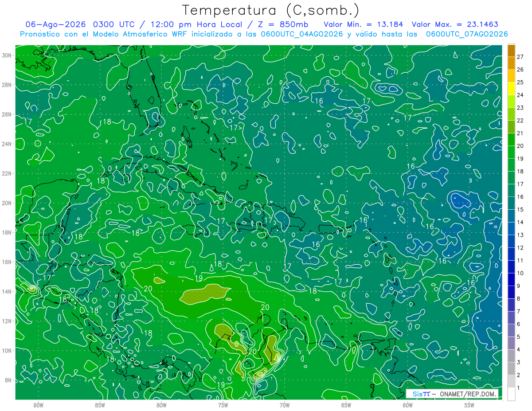Image resolution: width=532 pixels, height=411 pixels.
Task: Click the colorbar scale label 13
Action: click(520, 235)
